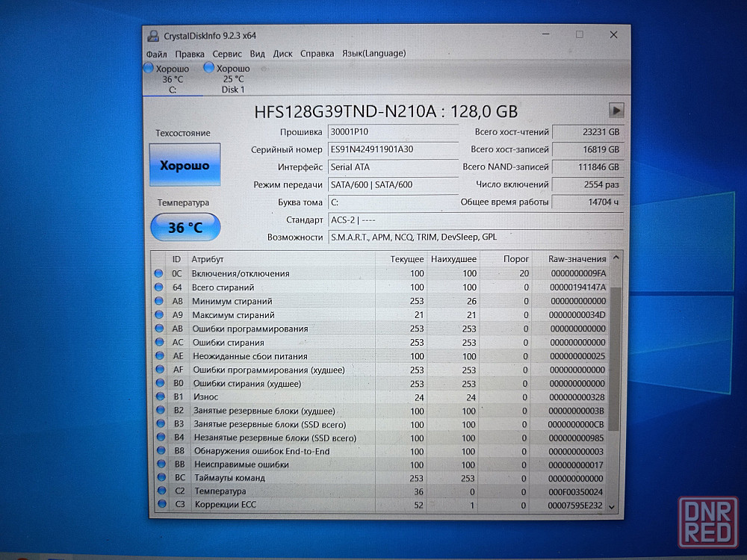Click the CrystalDiskInfo title bar icon
The image size is (747, 560).
[x=153, y=36]
